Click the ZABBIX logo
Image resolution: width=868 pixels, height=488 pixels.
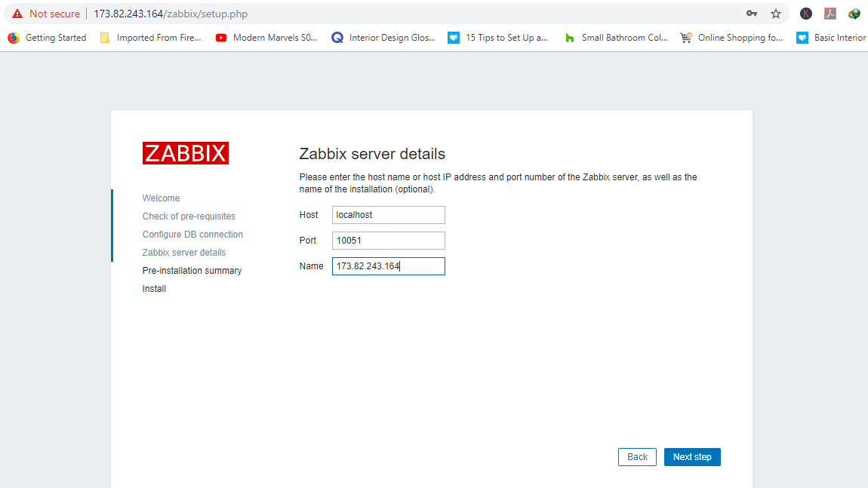[x=186, y=153]
